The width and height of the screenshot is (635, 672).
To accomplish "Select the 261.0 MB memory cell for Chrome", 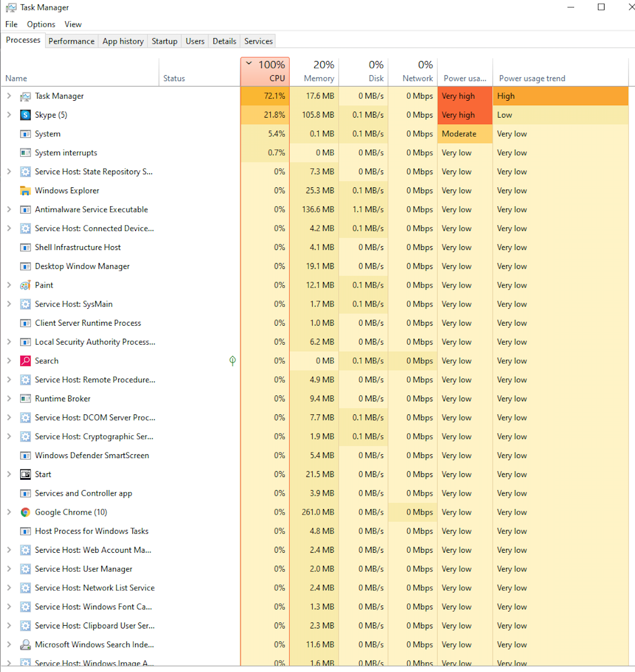I will click(314, 512).
